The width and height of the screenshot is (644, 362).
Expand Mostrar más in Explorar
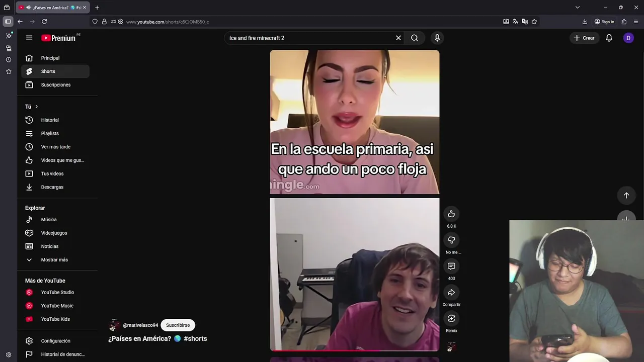tap(55, 260)
